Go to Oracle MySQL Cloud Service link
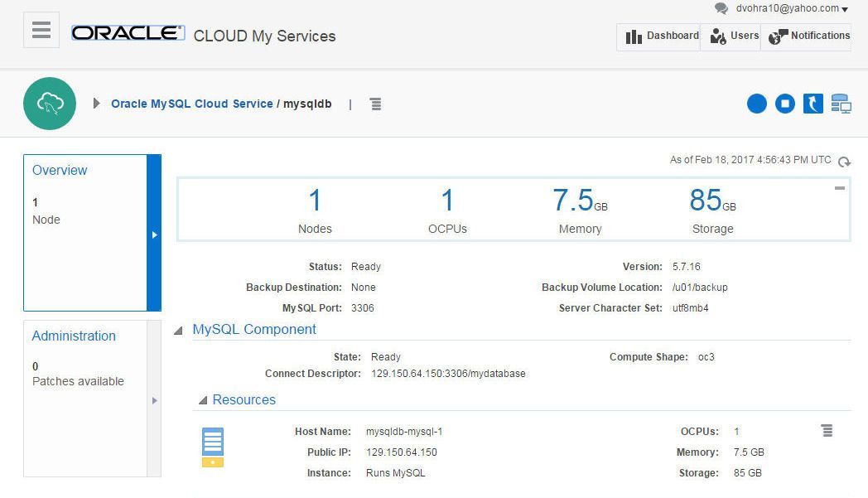This screenshot has height=498, width=868. [x=191, y=104]
